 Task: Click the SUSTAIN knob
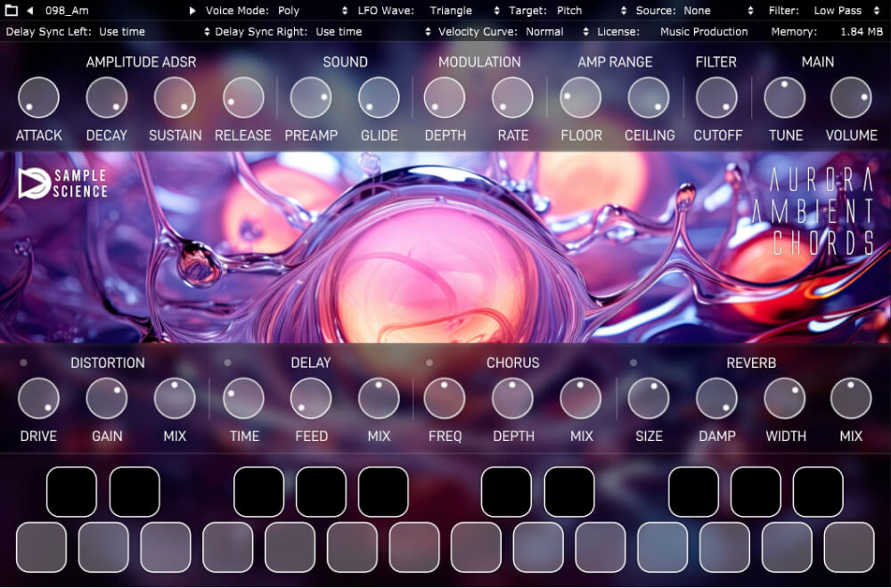[175, 98]
